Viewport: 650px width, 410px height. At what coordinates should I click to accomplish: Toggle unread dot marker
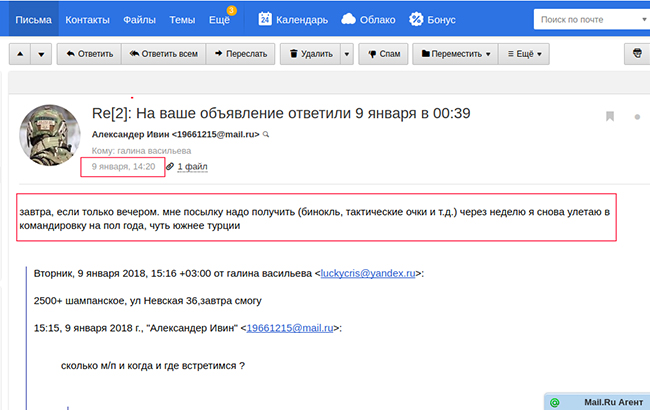pos(637,117)
